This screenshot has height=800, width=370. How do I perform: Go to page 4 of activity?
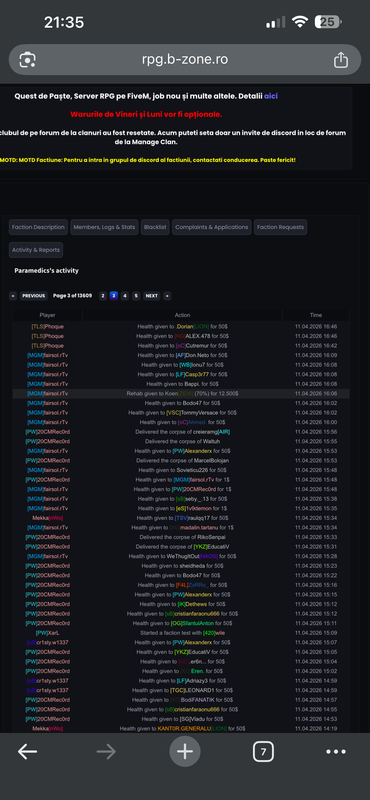click(125, 296)
